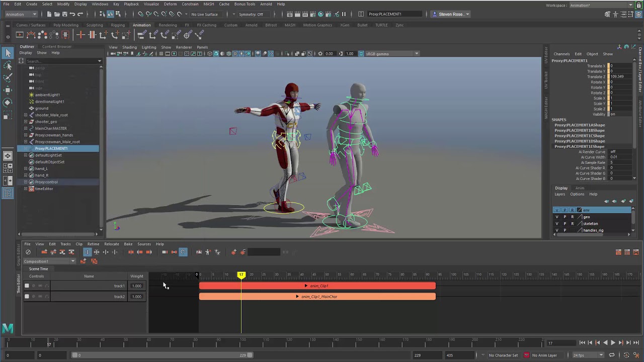Click current frame marker 17 in Time Editor
Image resolution: width=644 pixels, height=362 pixels.
(x=242, y=275)
